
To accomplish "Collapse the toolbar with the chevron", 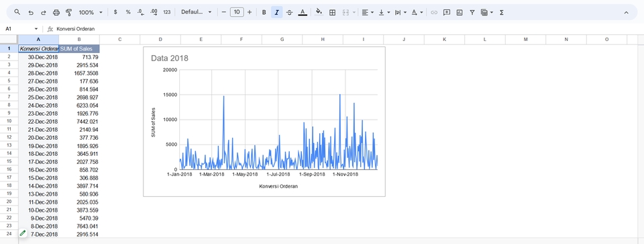I will tap(627, 12).
